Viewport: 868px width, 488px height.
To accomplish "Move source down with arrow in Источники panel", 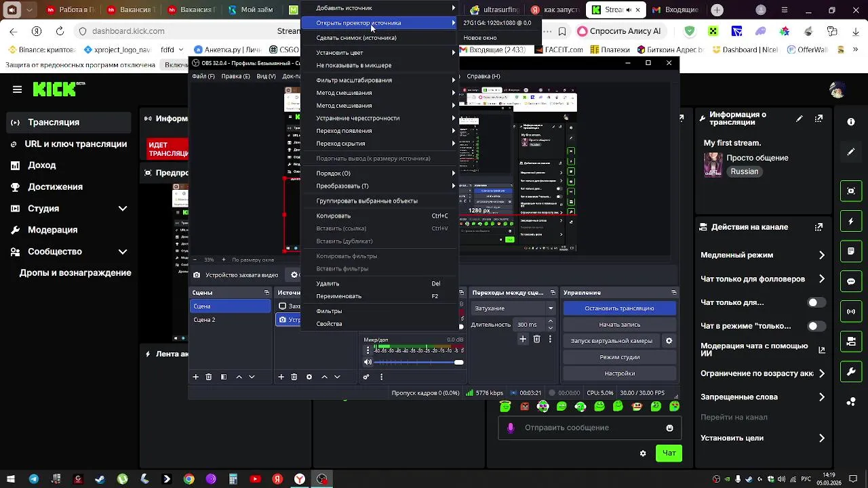I will pyautogui.click(x=337, y=377).
